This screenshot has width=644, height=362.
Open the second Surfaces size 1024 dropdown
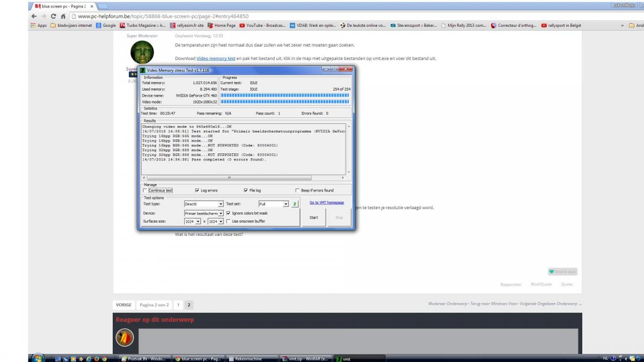pos(216,221)
